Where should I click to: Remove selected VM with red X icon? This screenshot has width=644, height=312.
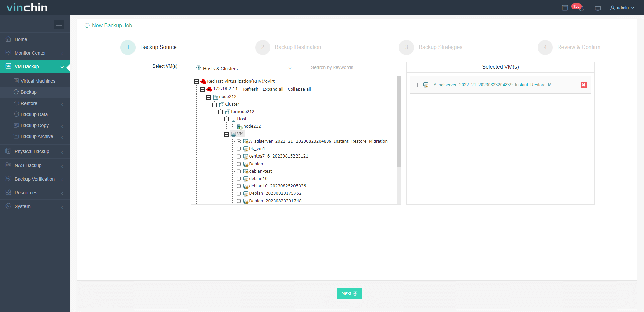point(584,85)
